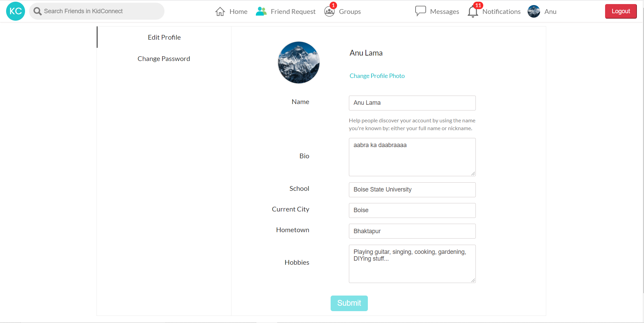Open the Groups icon with badge
The width and height of the screenshot is (644, 323).
point(329,12)
